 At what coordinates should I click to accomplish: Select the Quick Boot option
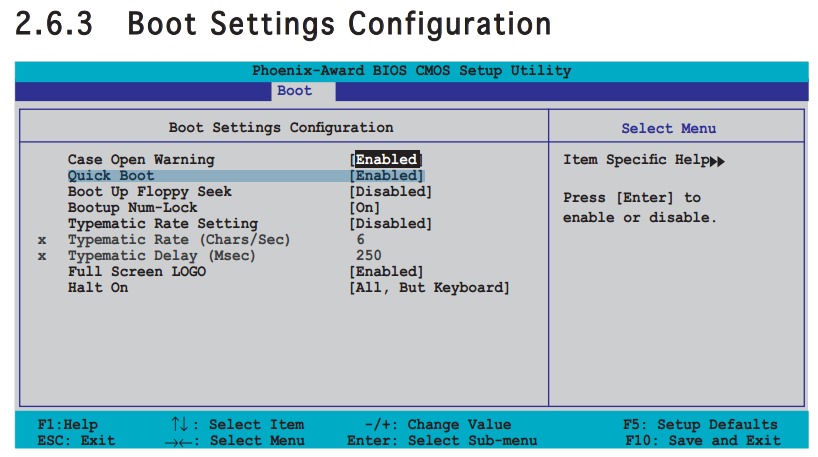(111, 176)
